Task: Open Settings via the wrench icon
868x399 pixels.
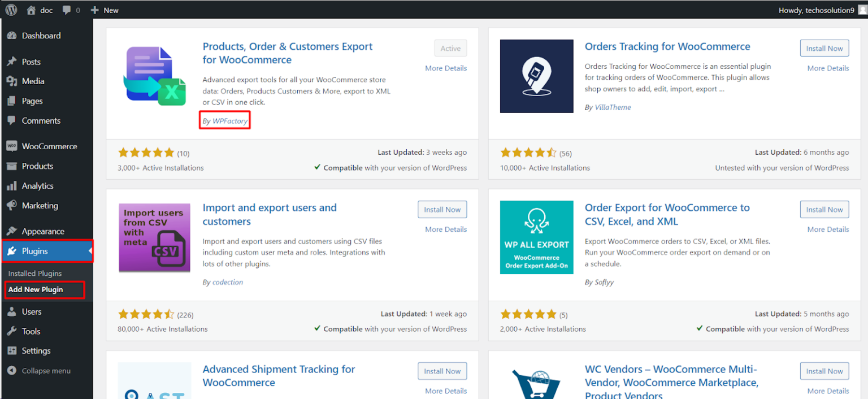Action: click(x=12, y=350)
